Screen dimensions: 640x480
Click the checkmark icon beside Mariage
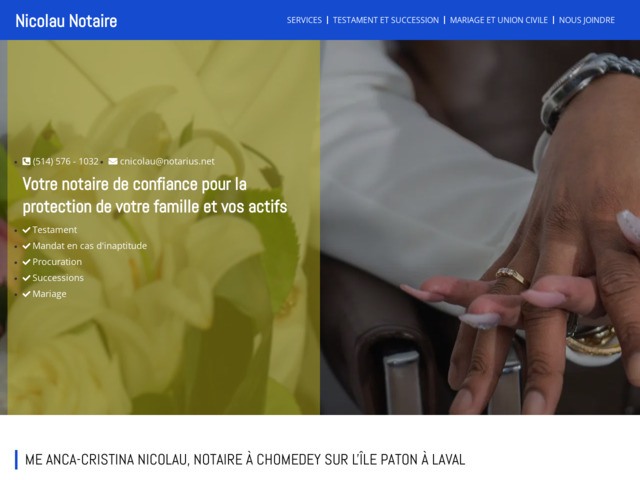(x=27, y=294)
